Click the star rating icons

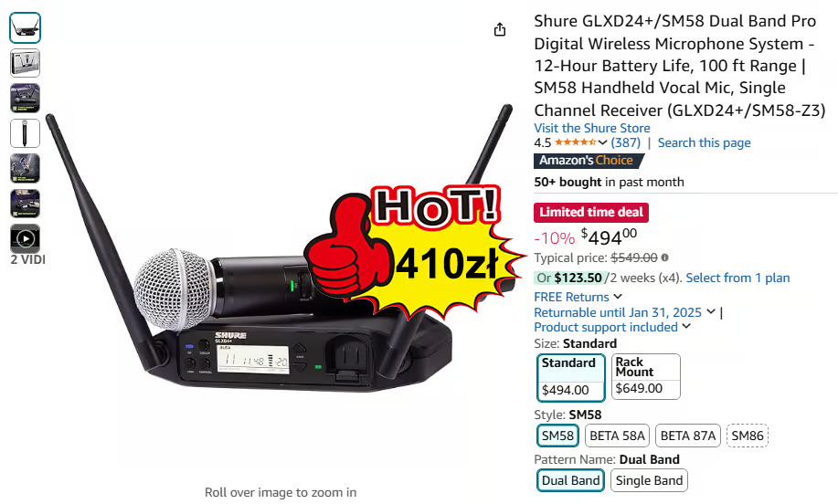[576, 142]
